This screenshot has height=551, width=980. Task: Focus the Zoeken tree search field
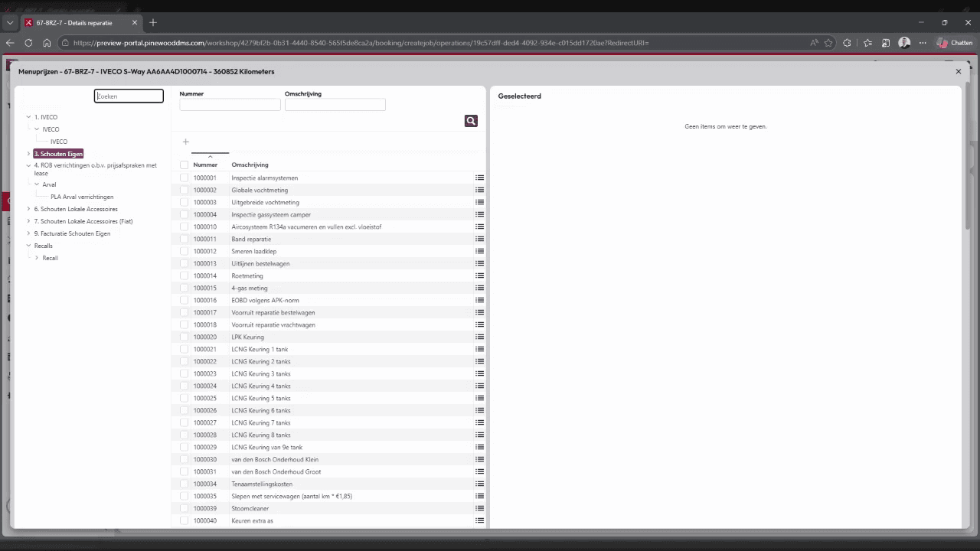[x=129, y=96]
